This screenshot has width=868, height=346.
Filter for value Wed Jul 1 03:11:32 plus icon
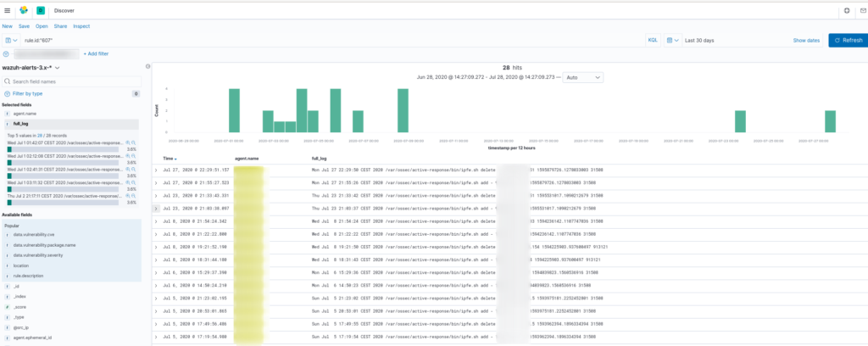(128, 182)
